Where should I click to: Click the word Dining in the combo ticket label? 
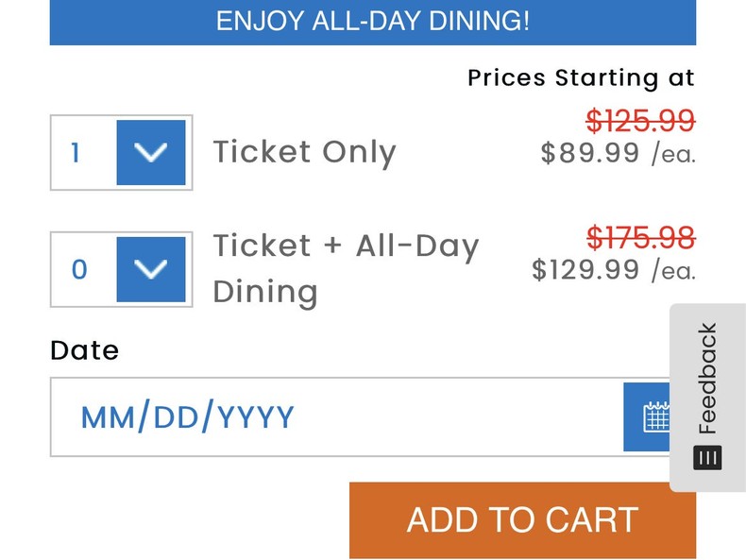pos(265,292)
